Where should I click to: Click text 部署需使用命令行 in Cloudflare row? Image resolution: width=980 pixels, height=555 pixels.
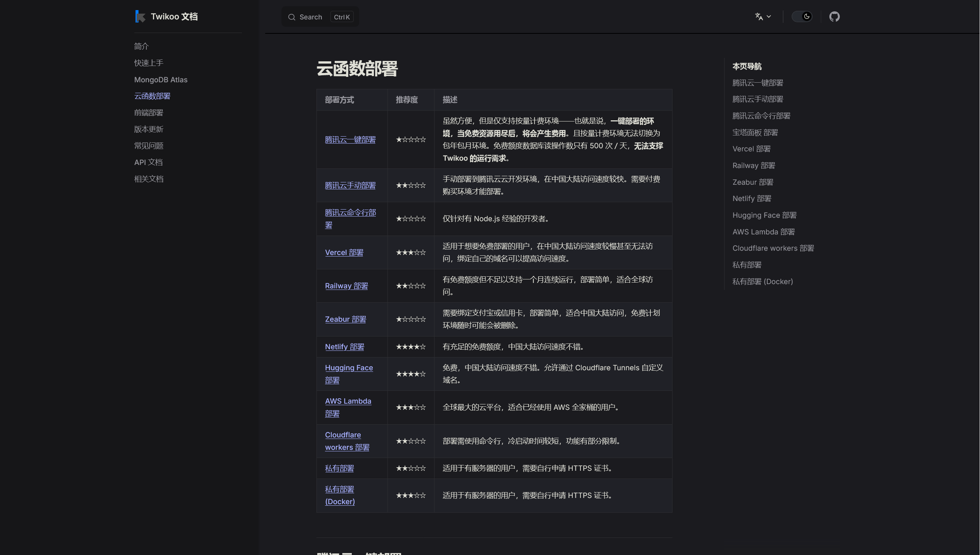pyautogui.click(x=471, y=441)
